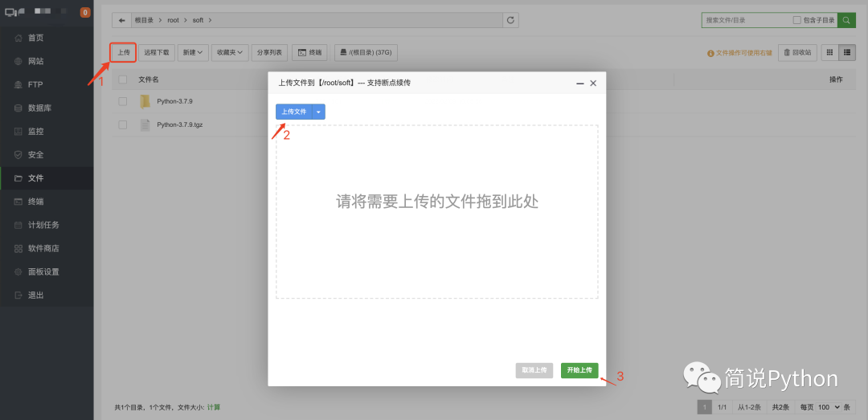Open the 首页 sidebar item

point(47,38)
